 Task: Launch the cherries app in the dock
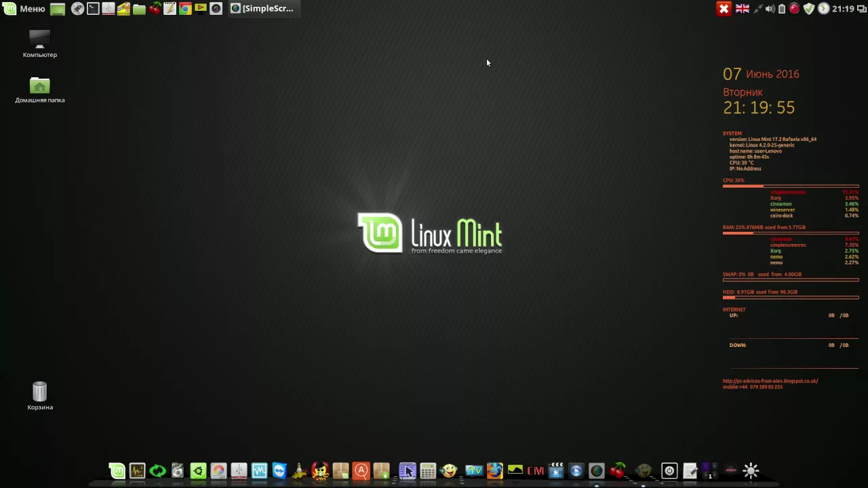[x=617, y=470]
